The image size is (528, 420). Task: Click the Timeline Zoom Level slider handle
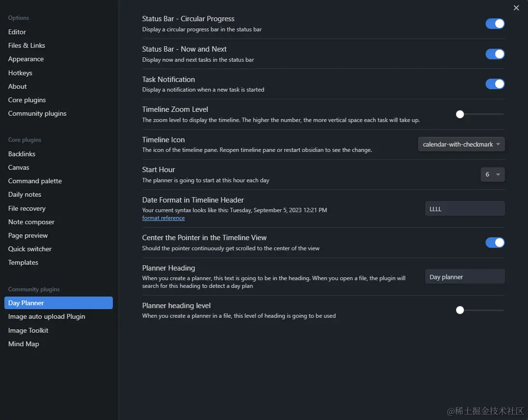point(460,114)
